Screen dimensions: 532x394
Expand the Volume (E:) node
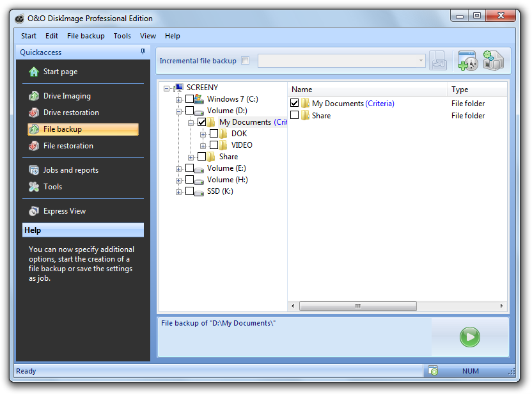pos(178,169)
